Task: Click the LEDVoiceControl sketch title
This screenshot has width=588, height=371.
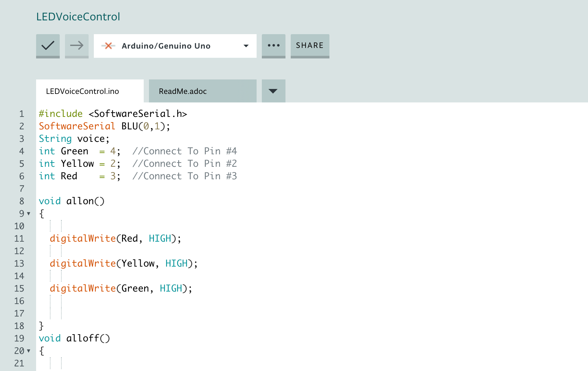Action: (x=78, y=17)
